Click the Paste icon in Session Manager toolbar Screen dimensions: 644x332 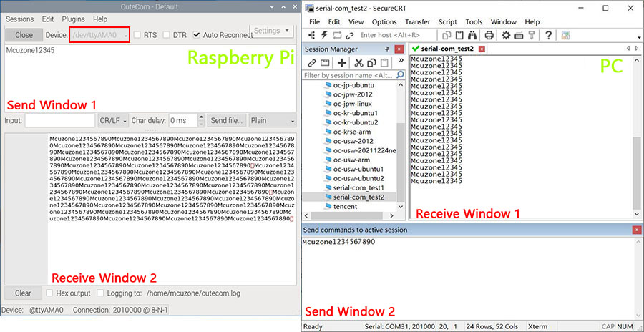384,63
